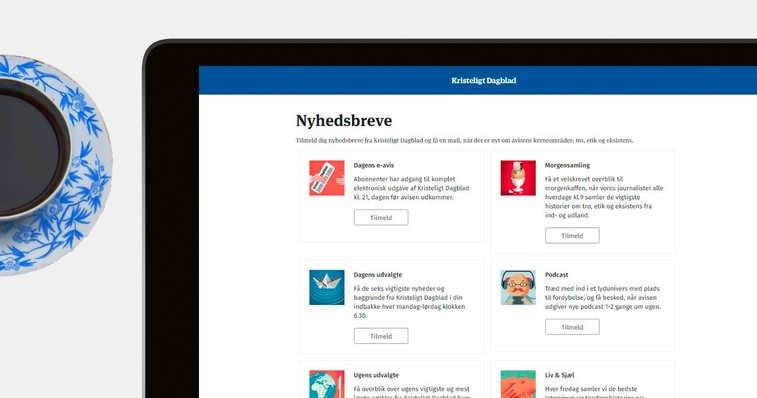
Task: Click the Morgensamling egg cup icon
Action: pyautogui.click(x=518, y=178)
